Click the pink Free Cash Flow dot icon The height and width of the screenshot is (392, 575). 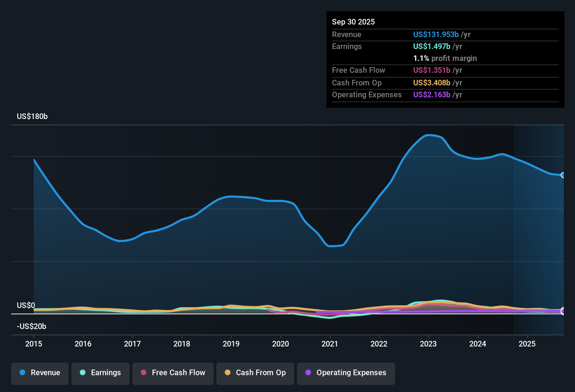point(143,373)
